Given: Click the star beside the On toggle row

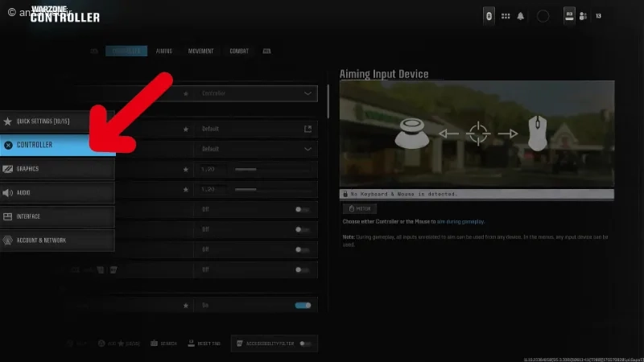Looking at the screenshot, I should pos(186,306).
